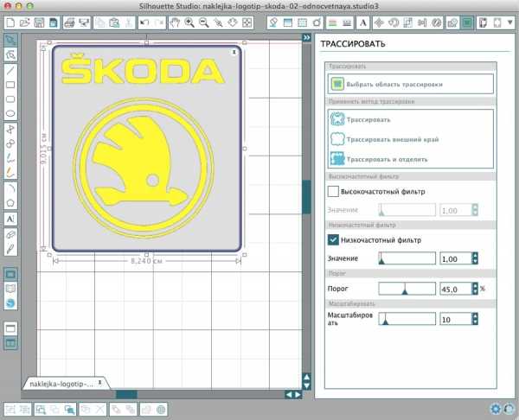Switch to the naklejka-logotip document tab
519x420 pixels.
61,384
